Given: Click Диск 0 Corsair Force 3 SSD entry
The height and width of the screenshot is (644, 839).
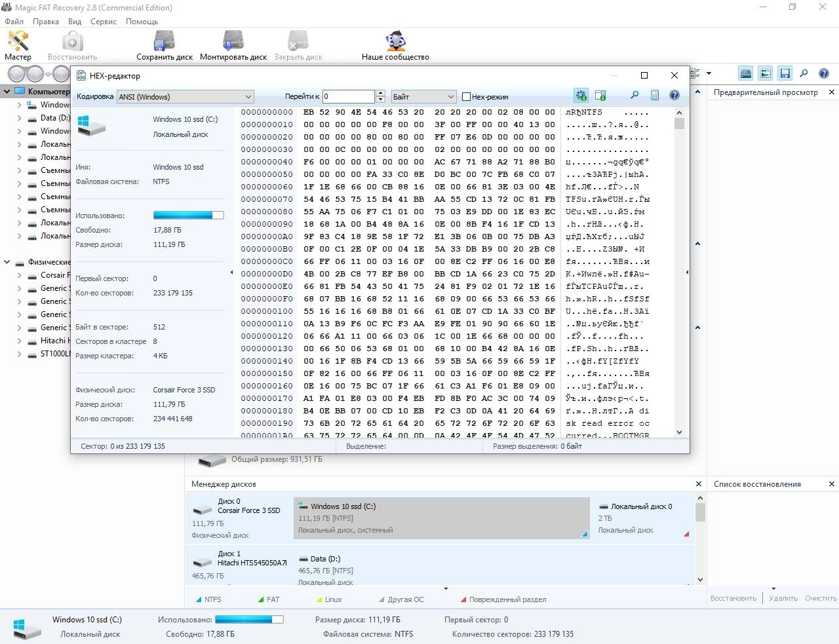Looking at the screenshot, I should [239, 517].
